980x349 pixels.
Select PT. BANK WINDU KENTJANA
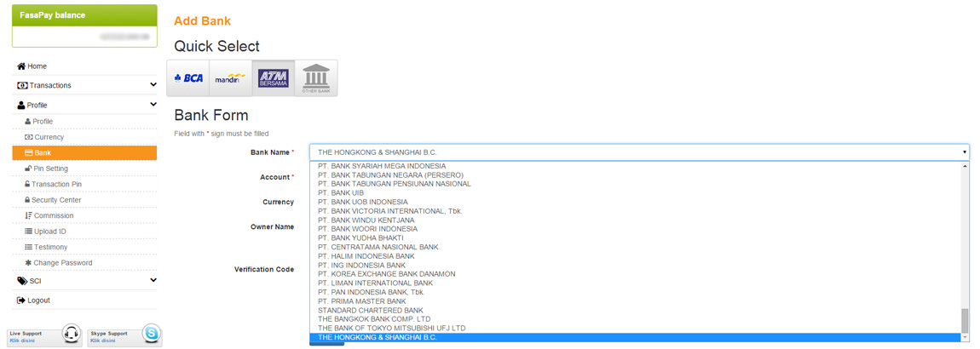point(635,220)
